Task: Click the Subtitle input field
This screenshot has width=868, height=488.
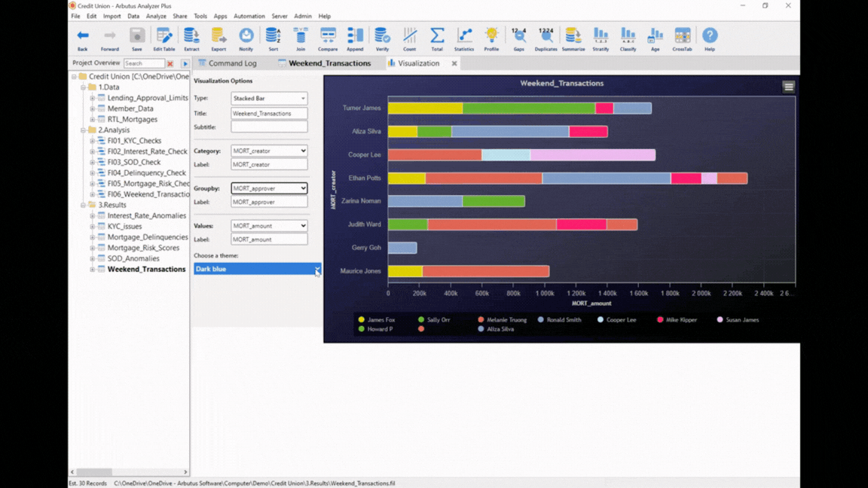Action: pyautogui.click(x=268, y=127)
